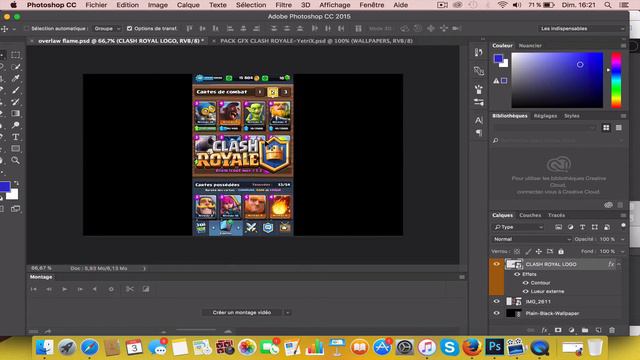Open Firefox from the Dock

[472, 347]
